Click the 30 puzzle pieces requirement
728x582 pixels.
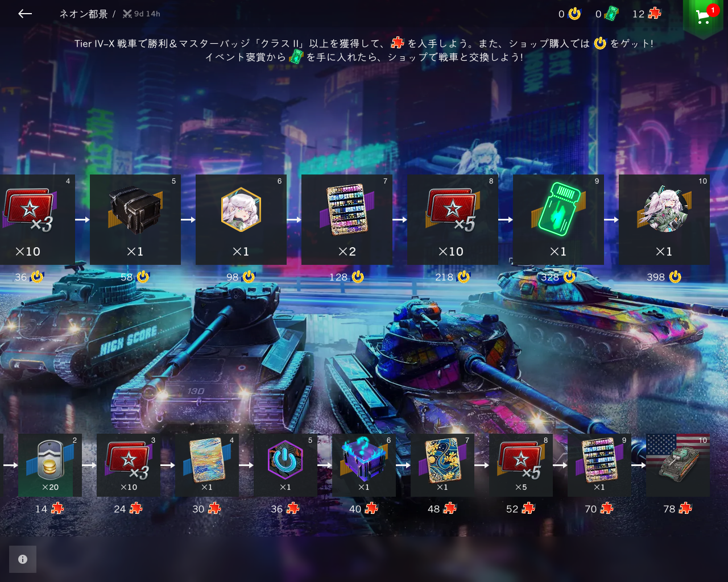coord(206,509)
